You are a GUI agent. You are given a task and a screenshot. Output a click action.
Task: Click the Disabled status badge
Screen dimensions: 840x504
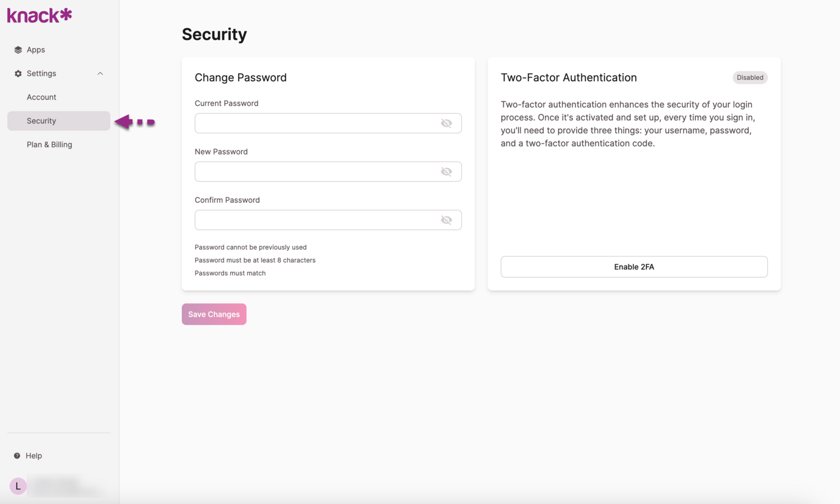750,77
